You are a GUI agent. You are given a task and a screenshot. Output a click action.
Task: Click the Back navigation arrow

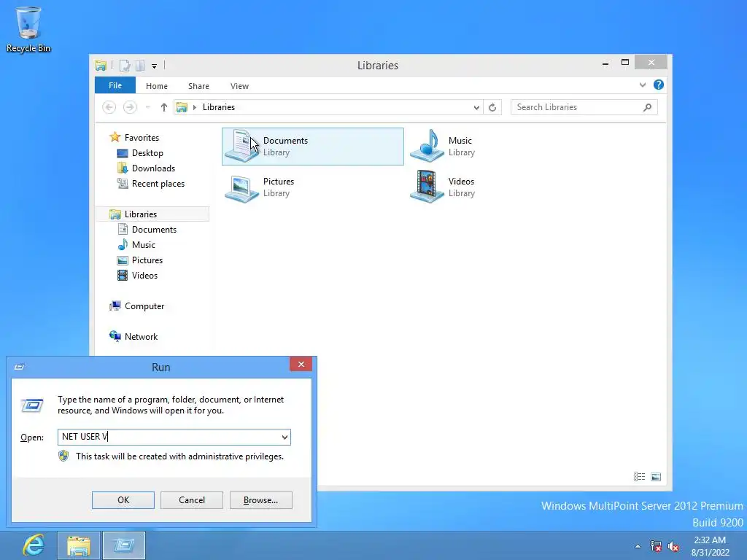coord(109,107)
